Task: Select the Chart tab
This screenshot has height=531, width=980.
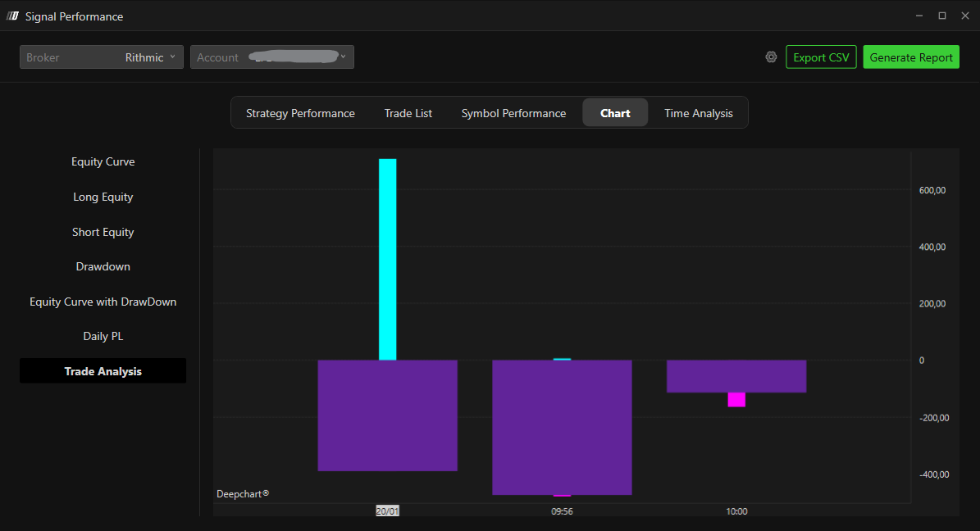Action: click(x=615, y=113)
